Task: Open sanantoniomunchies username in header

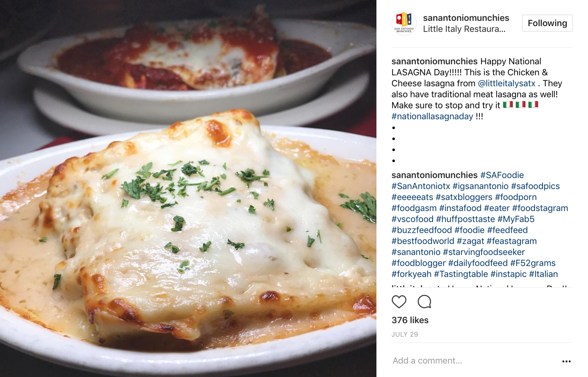Action: point(466,18)
